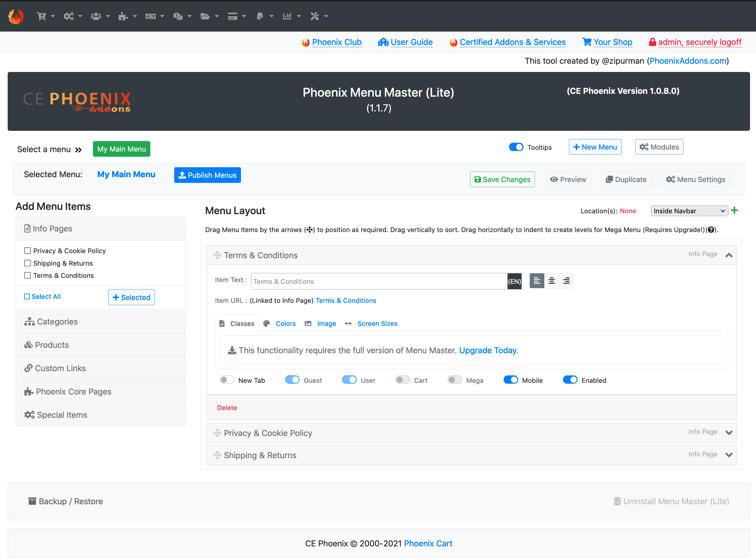Collapse the Terms & Conditions item with its chevron
Image resolution: width=756 pixels, height=558 pixels.
click(x=729, y=255)
